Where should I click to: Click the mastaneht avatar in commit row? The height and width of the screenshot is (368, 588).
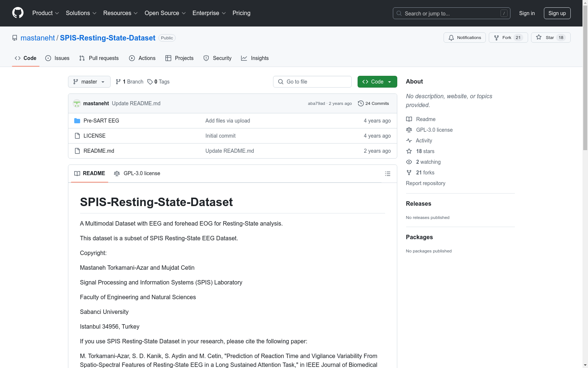pyautogui.click(x=77, y=103)
